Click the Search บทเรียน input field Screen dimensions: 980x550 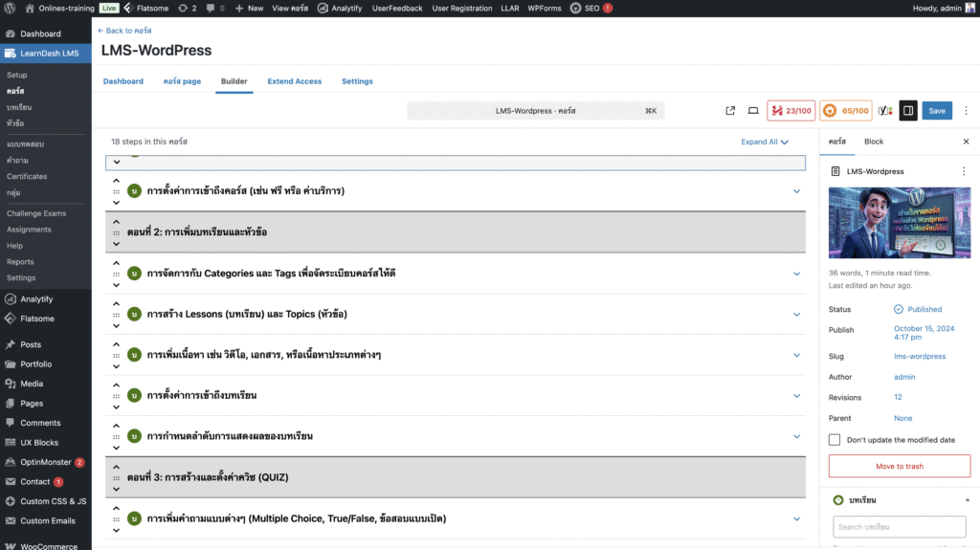899,527
